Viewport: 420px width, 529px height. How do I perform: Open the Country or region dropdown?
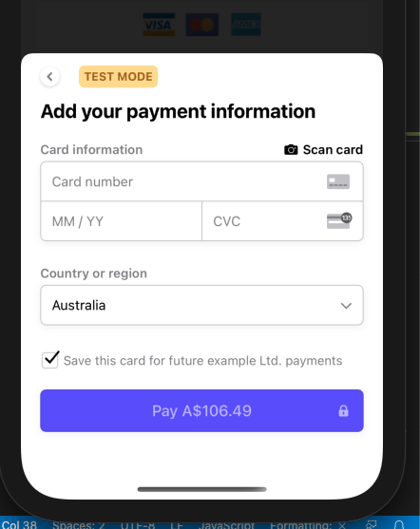click(x=201, y=305)
